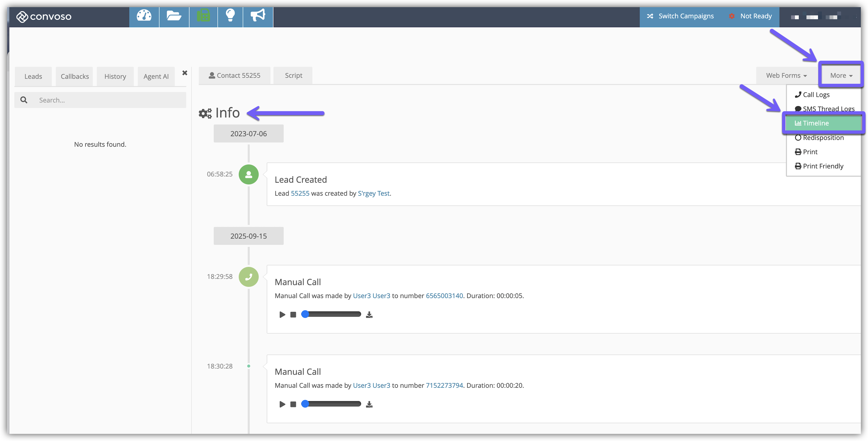868x441 pixels.
Task: Download the first Manual Call recording
Action: click(x=369, y=315)
